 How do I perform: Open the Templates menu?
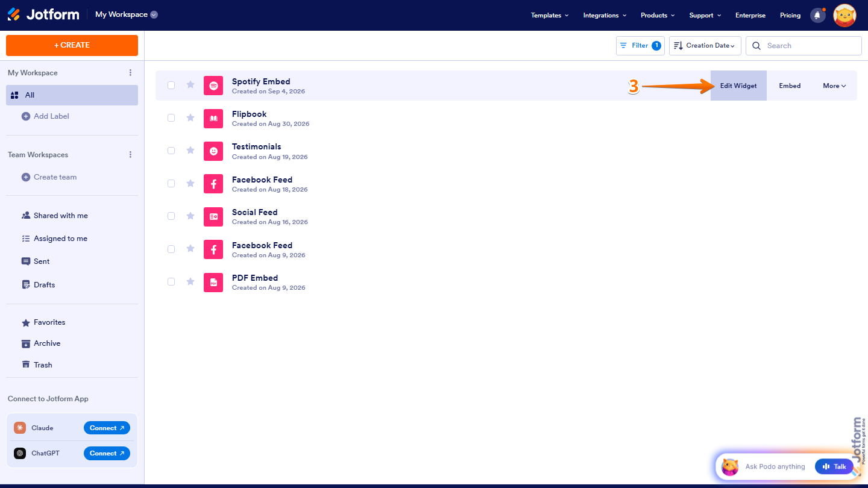(x=550, y=16)
